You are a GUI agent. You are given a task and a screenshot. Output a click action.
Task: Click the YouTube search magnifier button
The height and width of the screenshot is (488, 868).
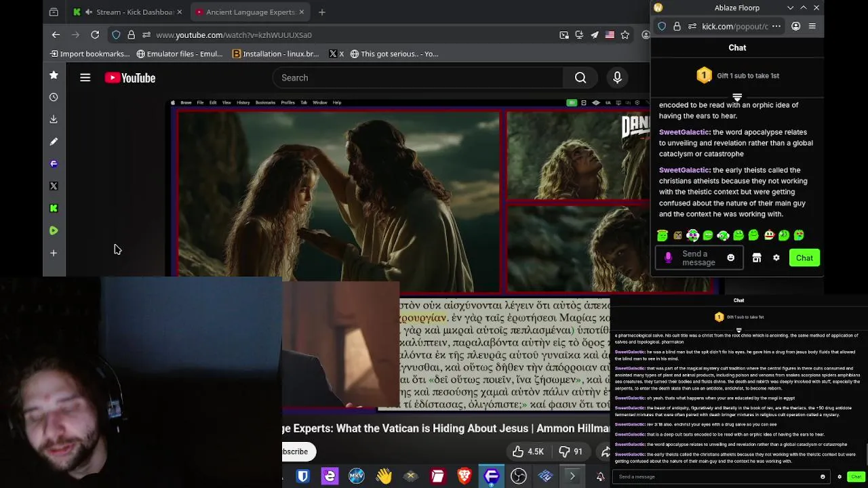[x=580, y=78]
